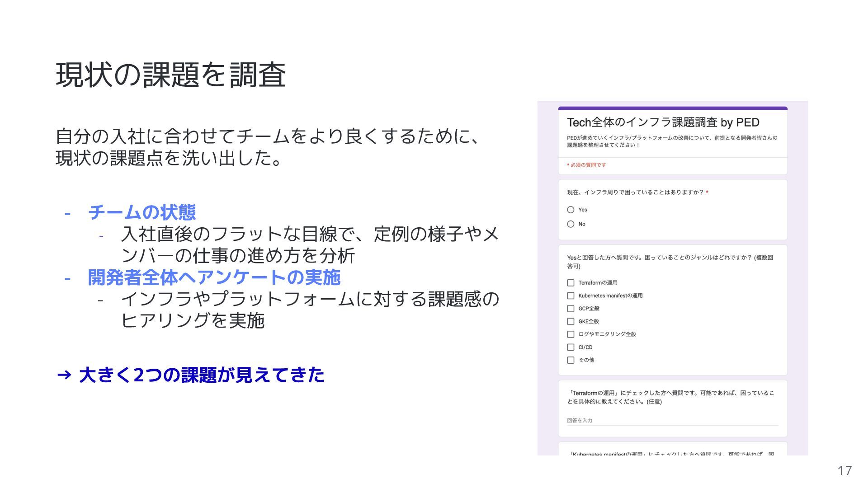This screenshot has height=488, width=868.
Task: Check the CI/CD checkbox
Action: tap(571, 347)
